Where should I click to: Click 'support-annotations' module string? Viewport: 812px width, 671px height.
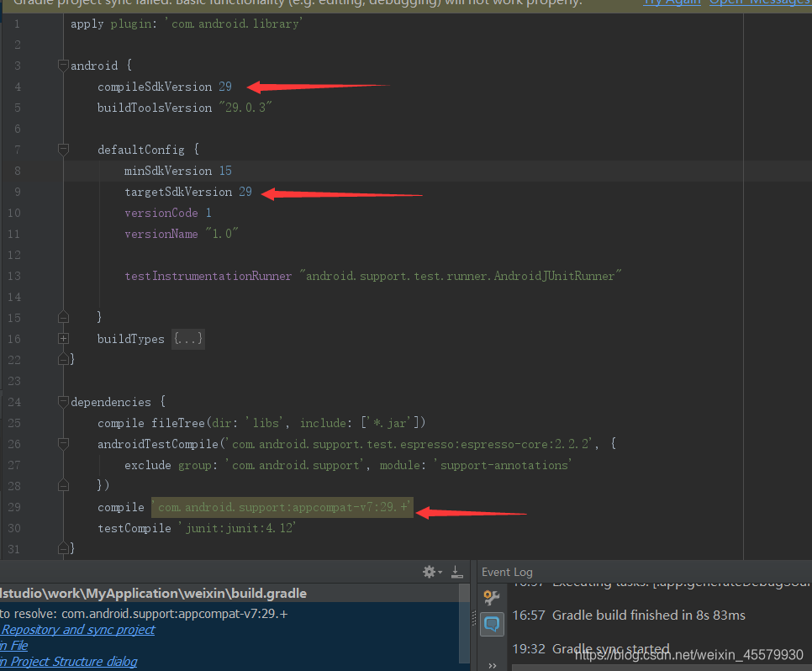pos(503,465)
